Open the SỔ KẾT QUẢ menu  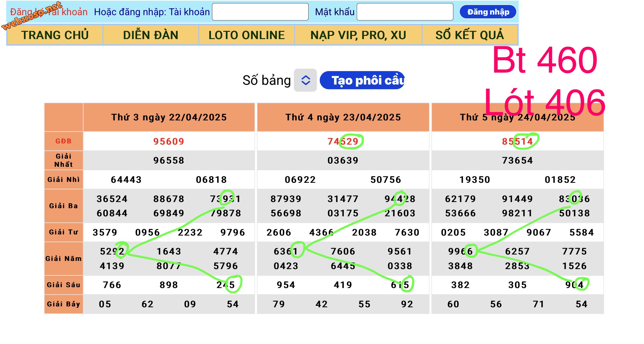(470, 35)
